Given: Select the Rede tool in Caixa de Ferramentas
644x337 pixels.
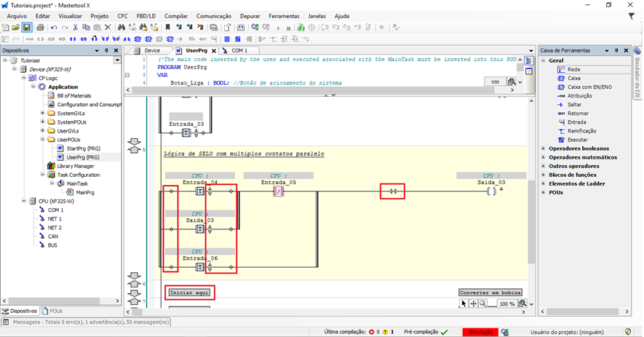Looking at the screenshot, I should coord(573,69).
